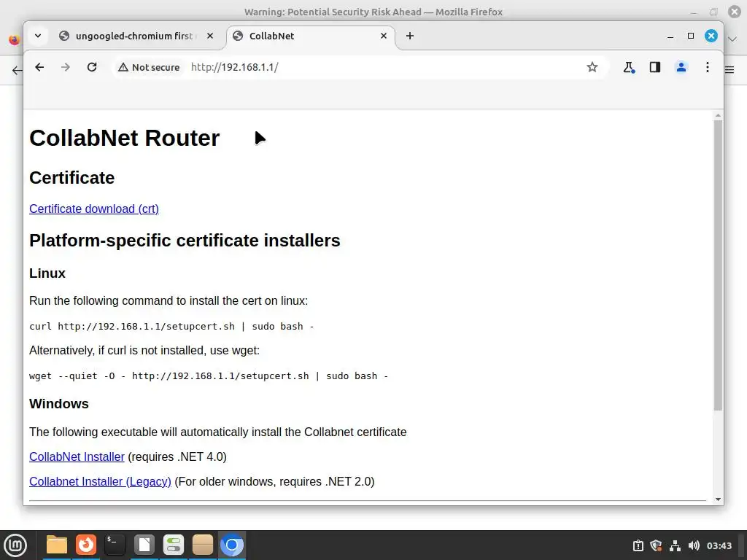The width and height of the screenshot is (747, 560).
Task: Minimize the Chromium window
Action: point(670,36)
